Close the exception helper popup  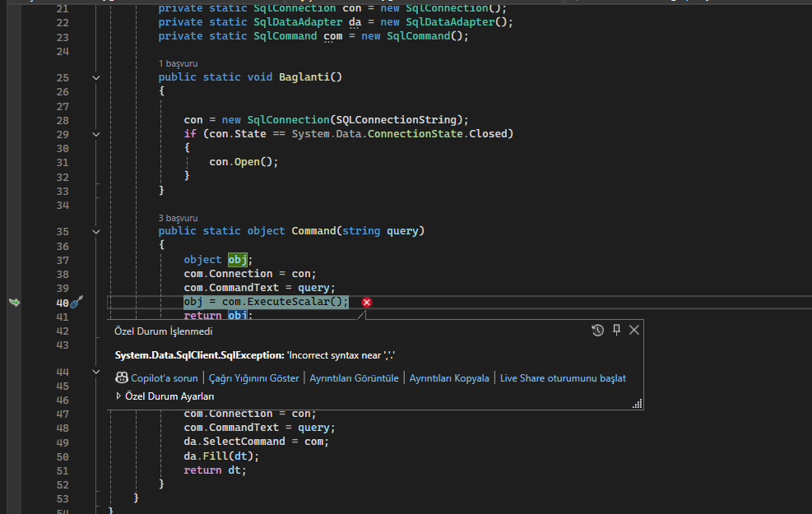[x=633, y=330]
